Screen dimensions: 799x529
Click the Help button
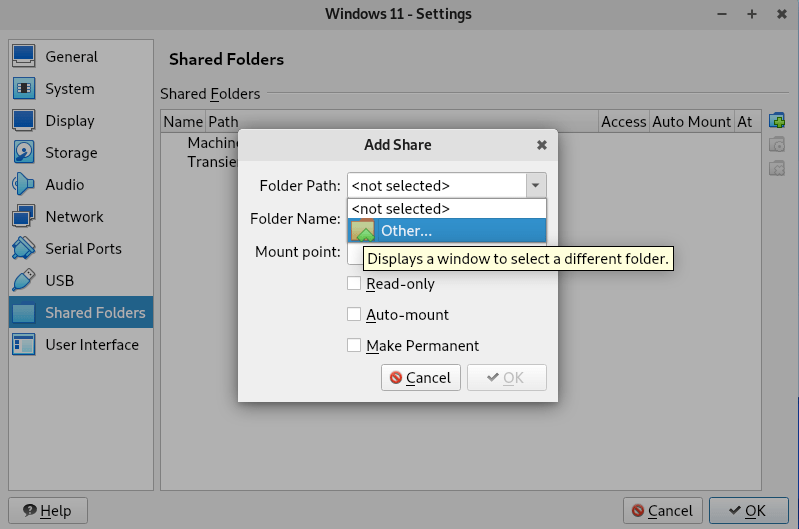tap(48, 511)
